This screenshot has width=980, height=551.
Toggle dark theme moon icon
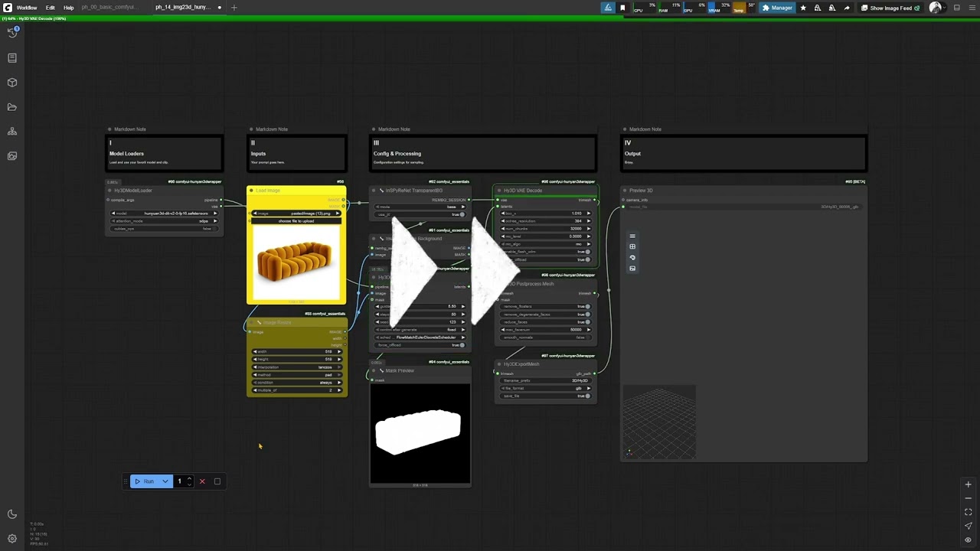pyautogui.click(x=12, y=514)
